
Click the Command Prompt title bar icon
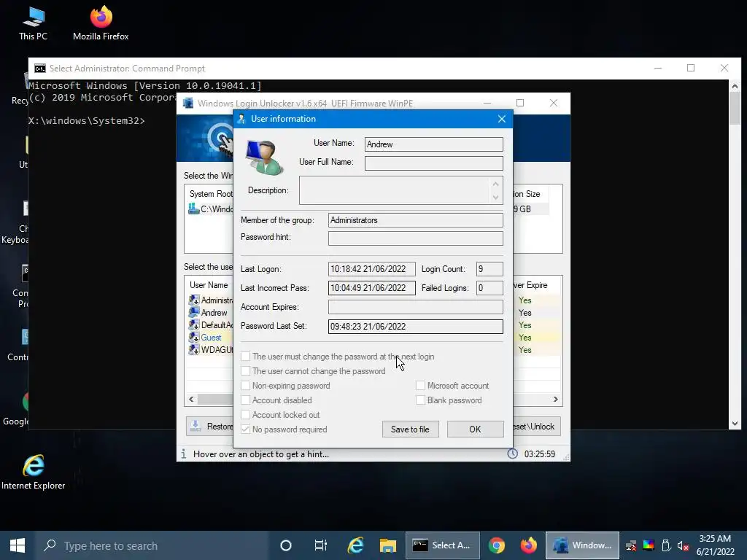pos(40,69)
